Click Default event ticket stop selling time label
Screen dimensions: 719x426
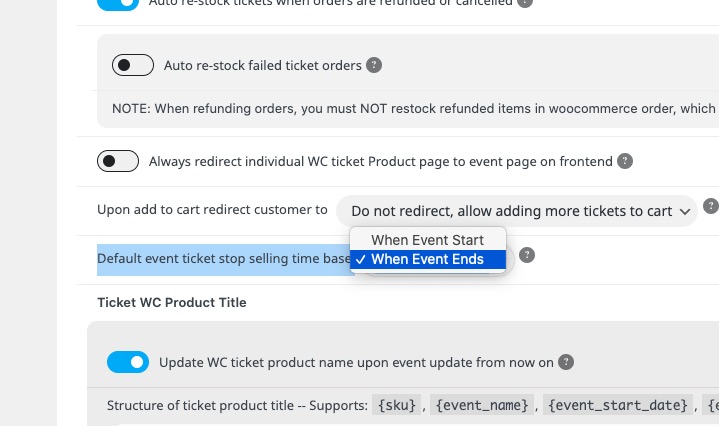click(x=224, y=259)
